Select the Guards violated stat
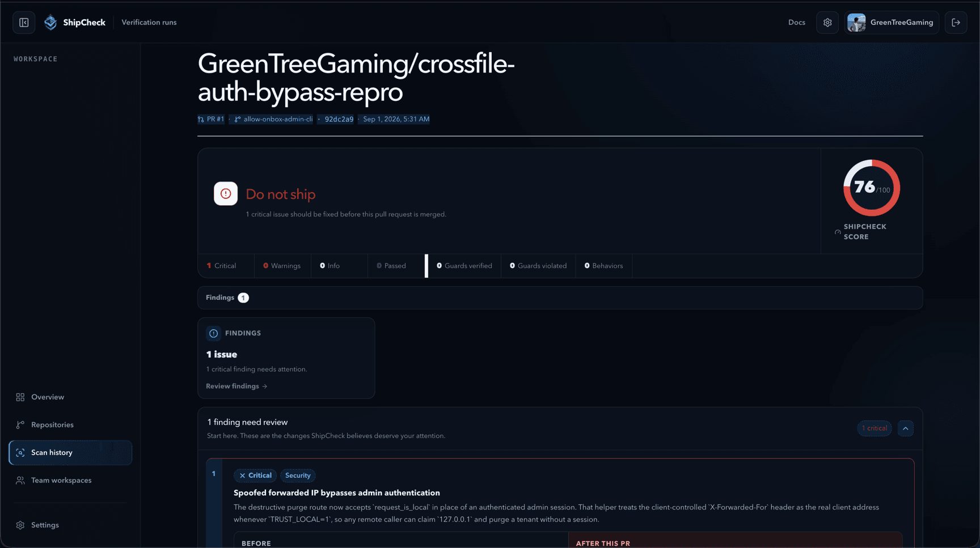 538,266
